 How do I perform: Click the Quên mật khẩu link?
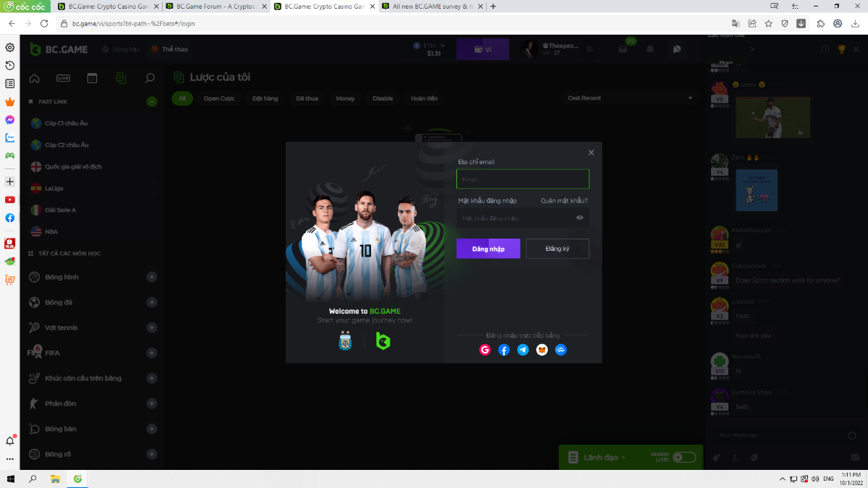[x=564, y=201]
